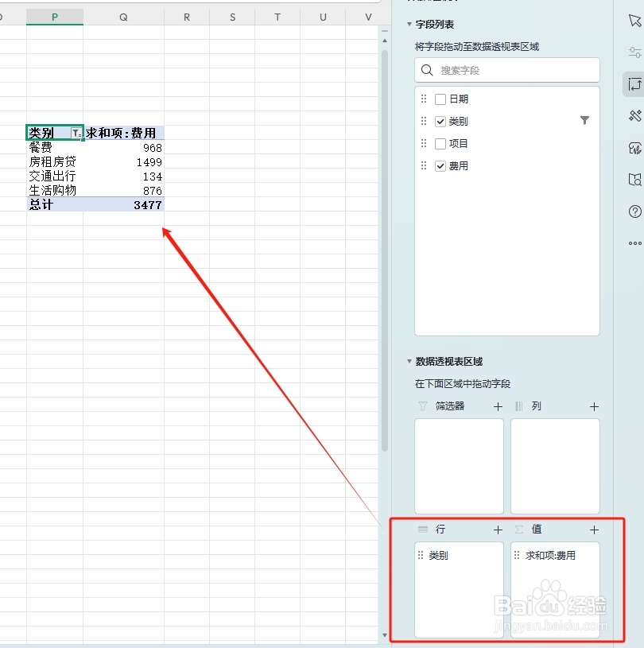Uncheck the 类别 field checkbox
This screenshot has width=644, height=648.
pyautogui.click(x=440, y=122)
